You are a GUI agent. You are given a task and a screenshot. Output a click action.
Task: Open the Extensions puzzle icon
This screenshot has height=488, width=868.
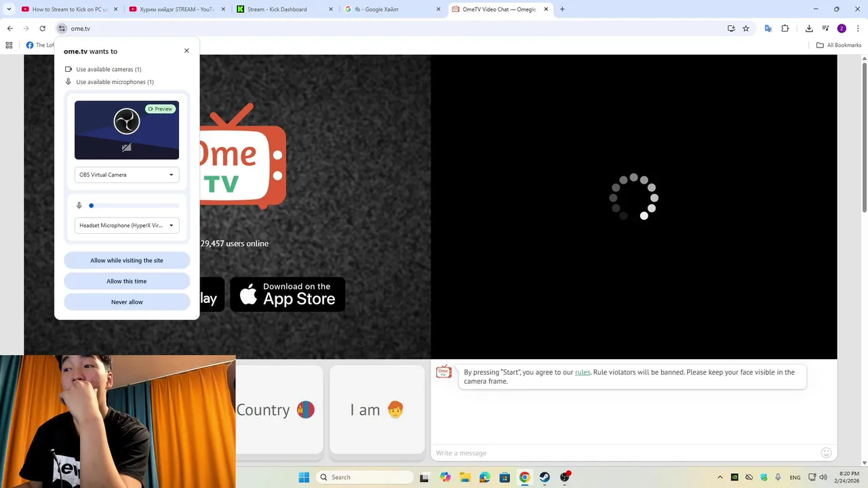pyautogui.click(x=785, y=28)
